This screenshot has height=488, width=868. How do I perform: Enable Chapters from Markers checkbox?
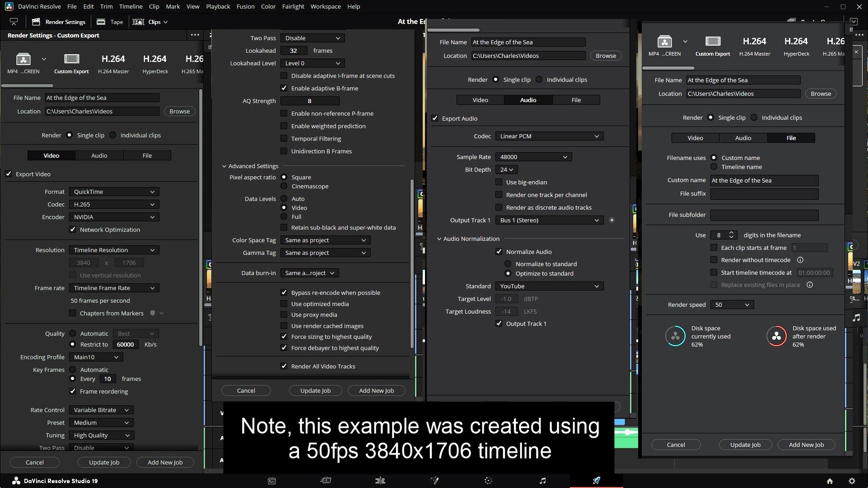73,313
